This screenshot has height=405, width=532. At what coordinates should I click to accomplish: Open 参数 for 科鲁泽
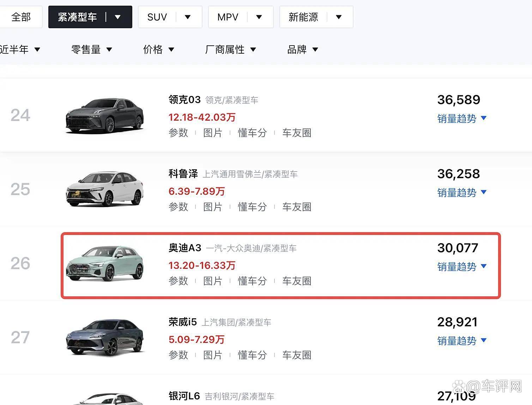click(x=179, y=207)
